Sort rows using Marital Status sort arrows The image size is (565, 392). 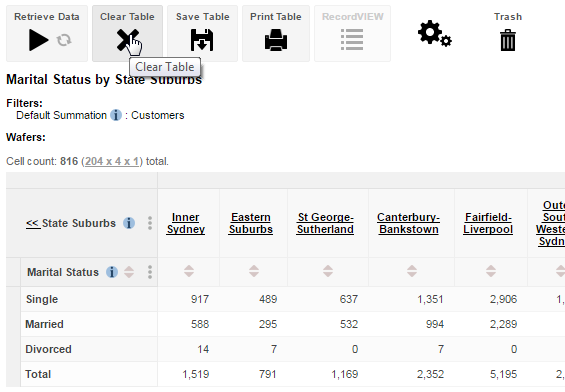129,272
